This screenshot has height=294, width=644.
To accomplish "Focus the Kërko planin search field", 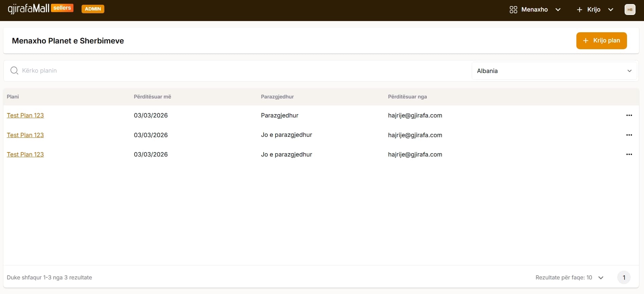I will (x=238, y=71).
